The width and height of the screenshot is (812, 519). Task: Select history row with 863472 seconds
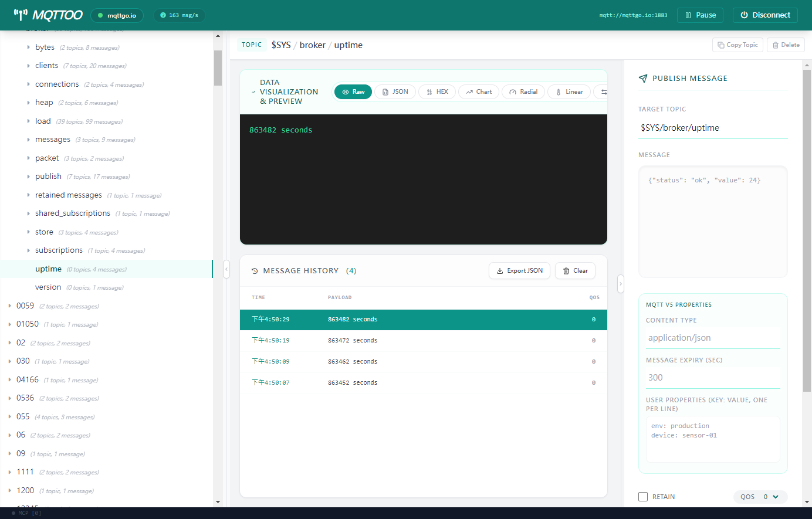(424, 341)
